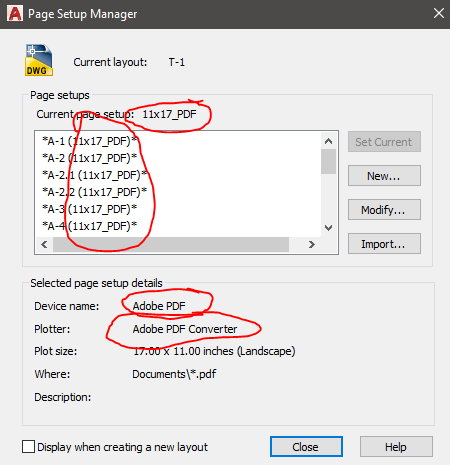Select *A-1 (11x17_PDF)* in the list
The image size is (450, 465).
(90, 141)
